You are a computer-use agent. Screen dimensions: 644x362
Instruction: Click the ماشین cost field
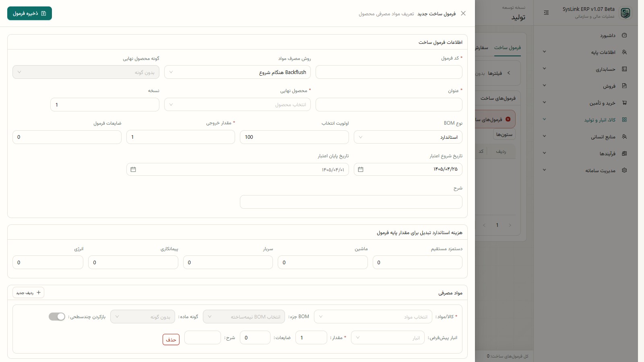point(322,262)
